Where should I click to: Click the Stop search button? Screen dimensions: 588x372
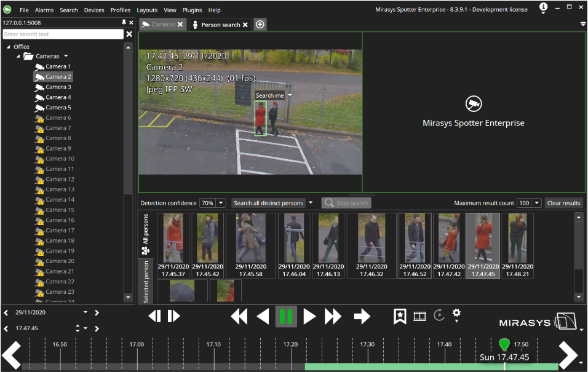coord(346,203)
